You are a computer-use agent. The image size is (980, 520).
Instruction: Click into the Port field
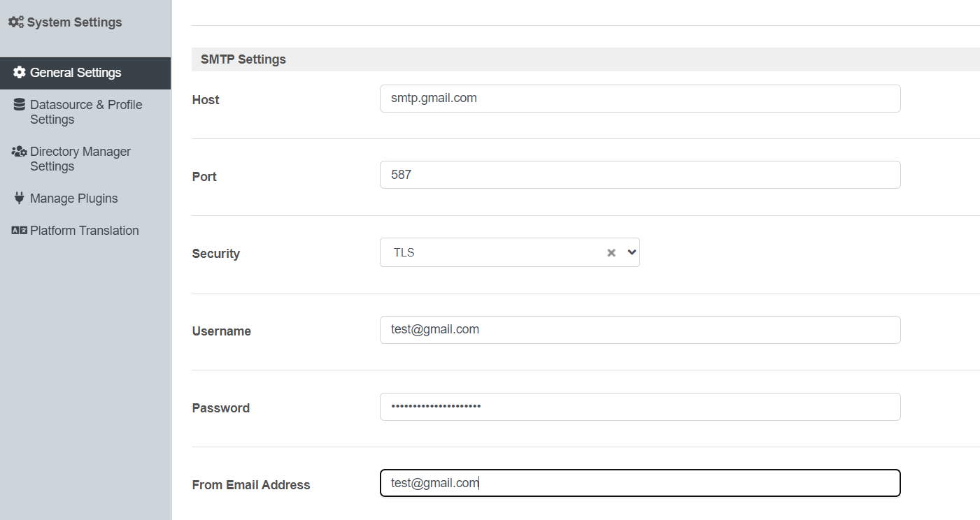[x=640, y=175]
